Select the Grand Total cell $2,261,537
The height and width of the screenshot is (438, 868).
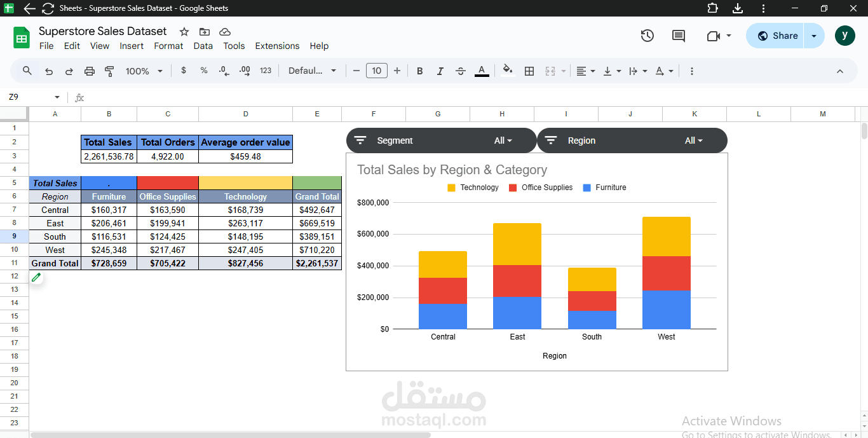317,263
